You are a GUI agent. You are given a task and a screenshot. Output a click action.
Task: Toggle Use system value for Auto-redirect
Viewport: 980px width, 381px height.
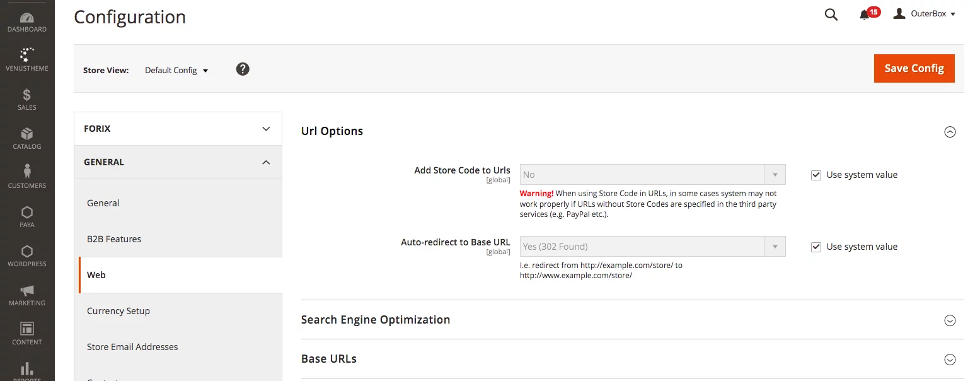tap(816, 247)
